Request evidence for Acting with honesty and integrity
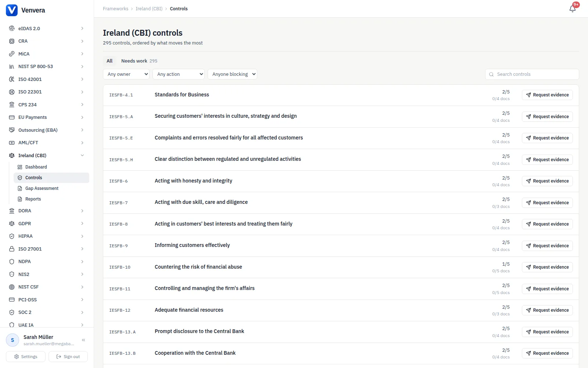588x368 pixels. point(547,181)
